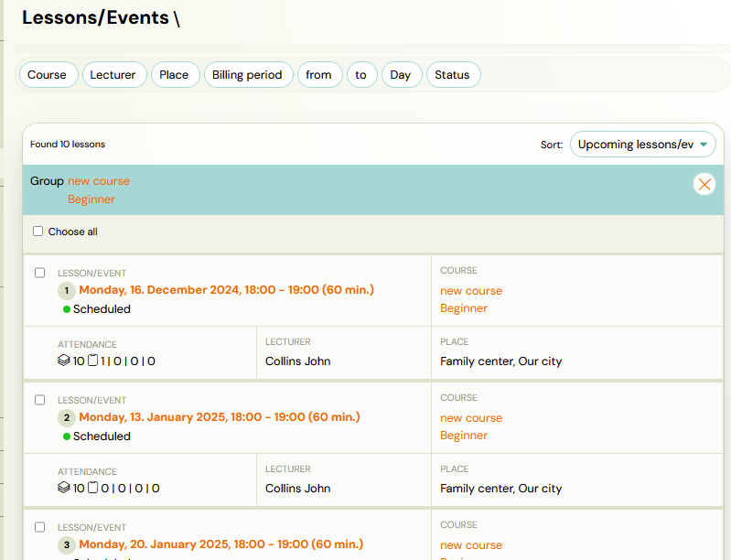The height and width of the screenshot is (560, 731).
Task: Select checkbox for 13. January 2025 lesson
Action: [39, 400]
